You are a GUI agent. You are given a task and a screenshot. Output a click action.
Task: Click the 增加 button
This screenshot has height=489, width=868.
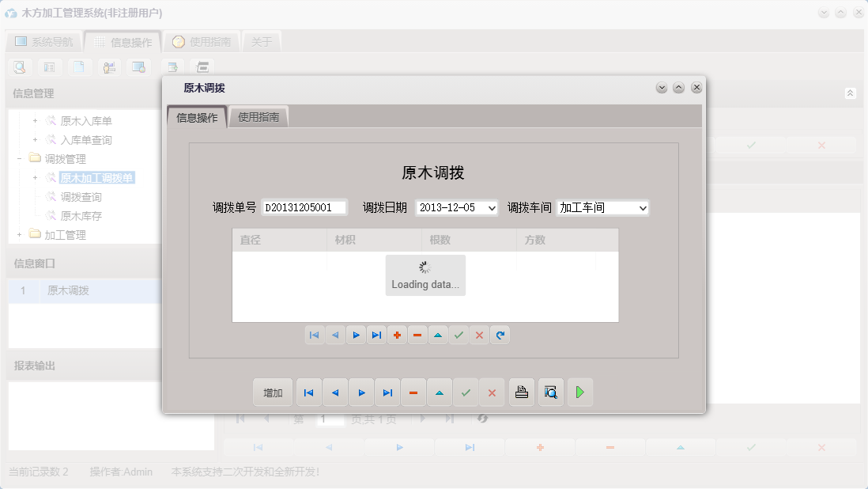coord(273,392)
